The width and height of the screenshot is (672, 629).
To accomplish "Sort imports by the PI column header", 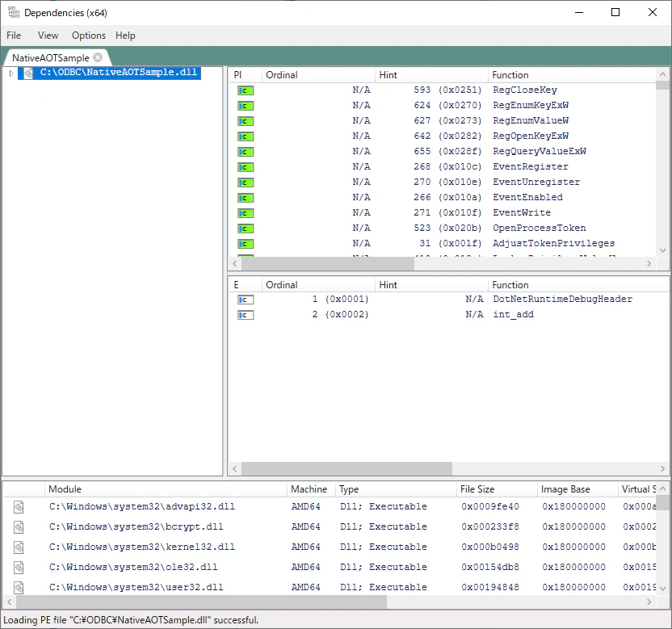I will 245,75.
